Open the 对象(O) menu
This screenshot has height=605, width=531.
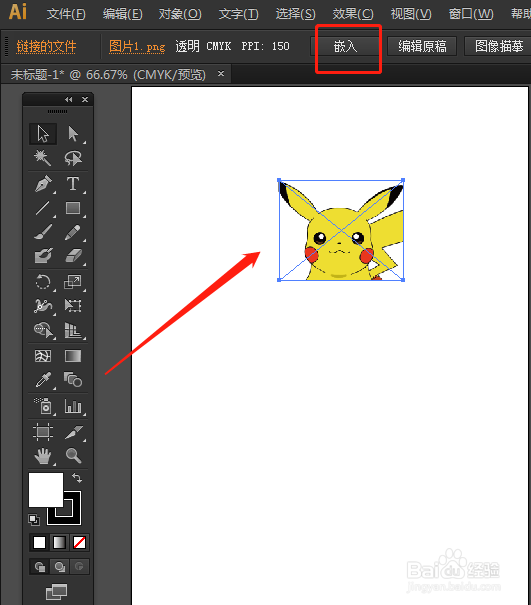coord(180,14)
